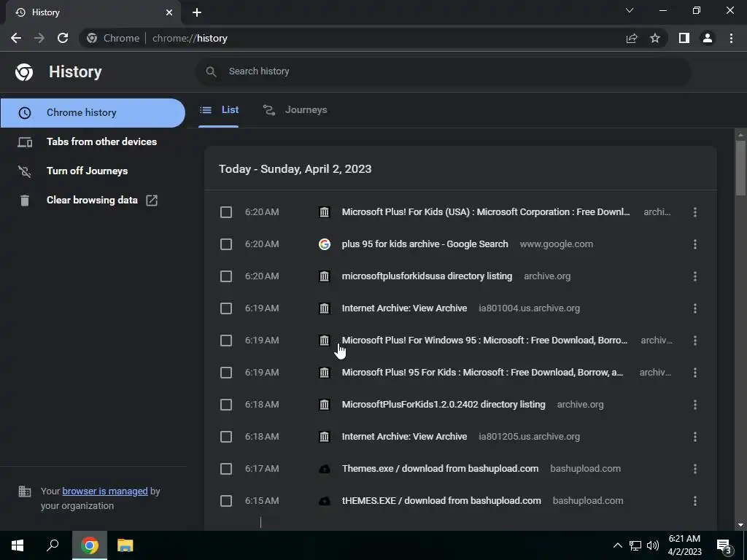Open the side panel icon
Image resolution: width=747 pixels, height=560 pixels.
tap(684, 38)
